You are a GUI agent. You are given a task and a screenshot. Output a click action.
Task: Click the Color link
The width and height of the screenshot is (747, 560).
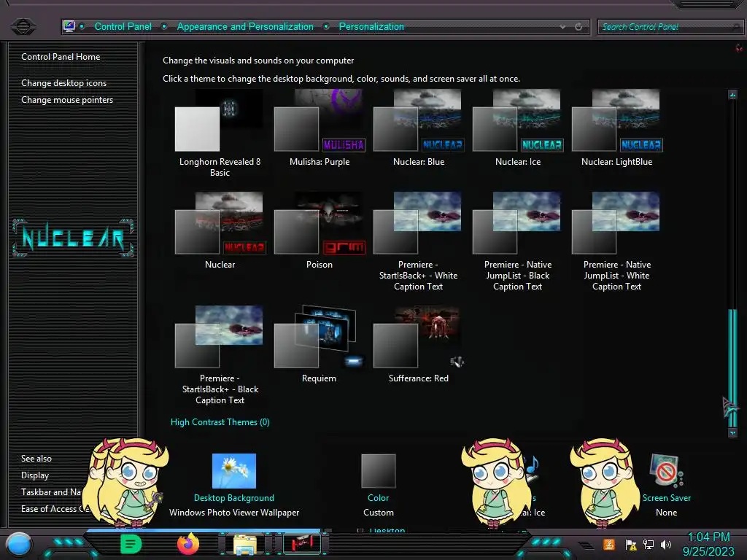click(379, 497)
